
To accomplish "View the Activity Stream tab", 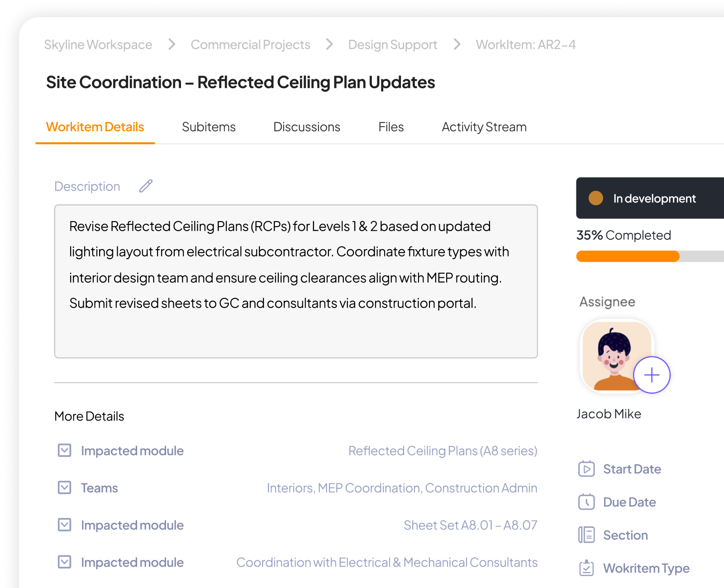I will [x=484, y=127].
